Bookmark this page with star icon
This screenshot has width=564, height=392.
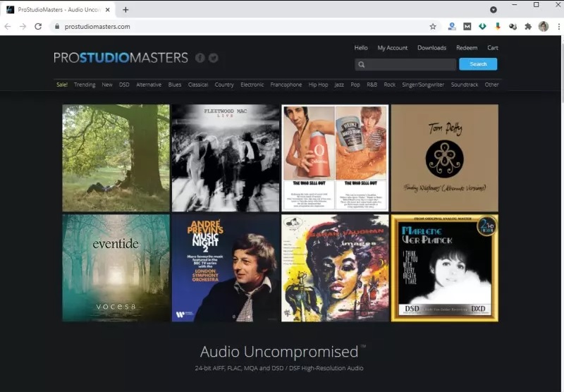[x=433, y=27]
